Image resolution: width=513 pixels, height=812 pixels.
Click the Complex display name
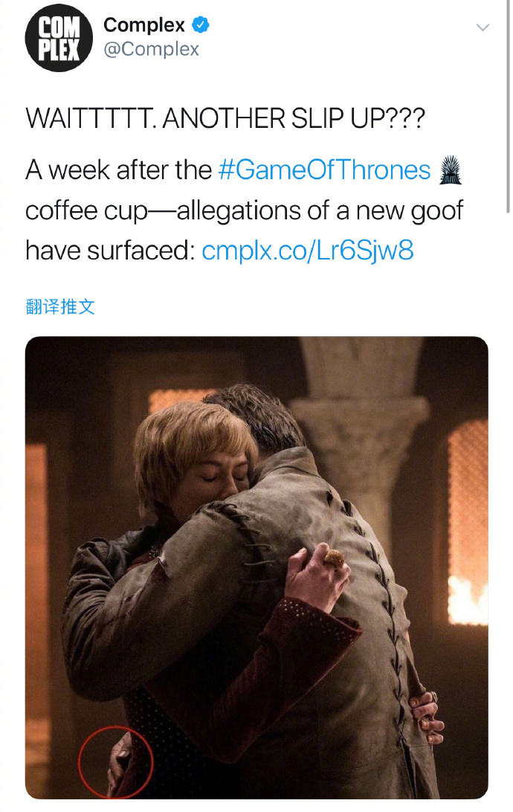(x=144, y=25)
